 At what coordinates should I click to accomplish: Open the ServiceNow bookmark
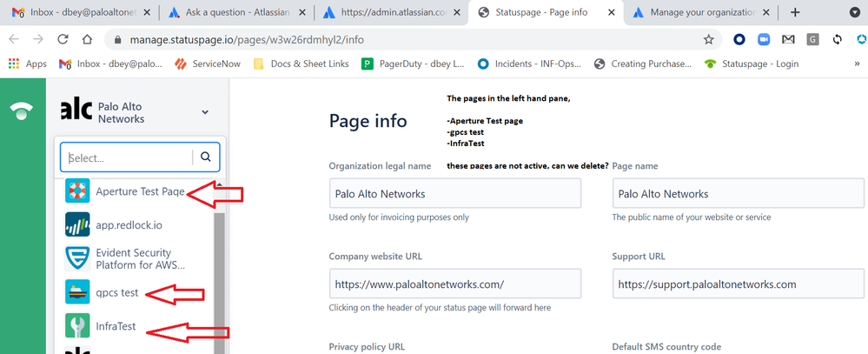(208, 63)
